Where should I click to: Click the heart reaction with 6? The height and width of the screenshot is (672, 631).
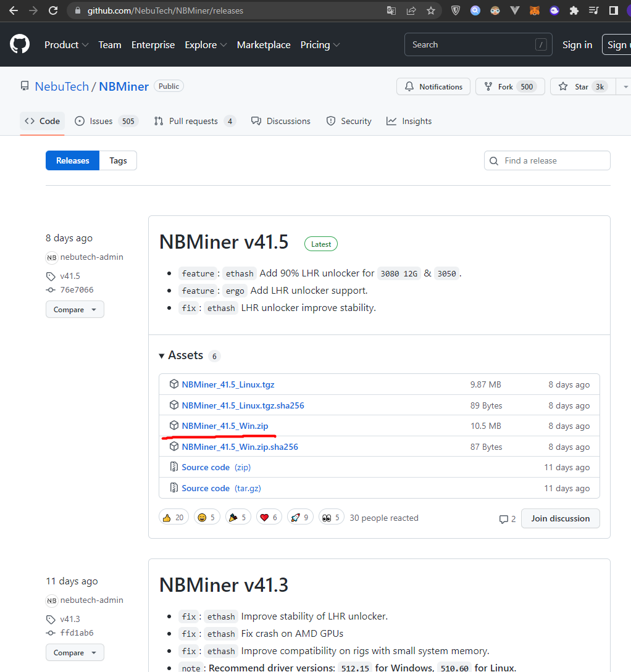point(269,518)
